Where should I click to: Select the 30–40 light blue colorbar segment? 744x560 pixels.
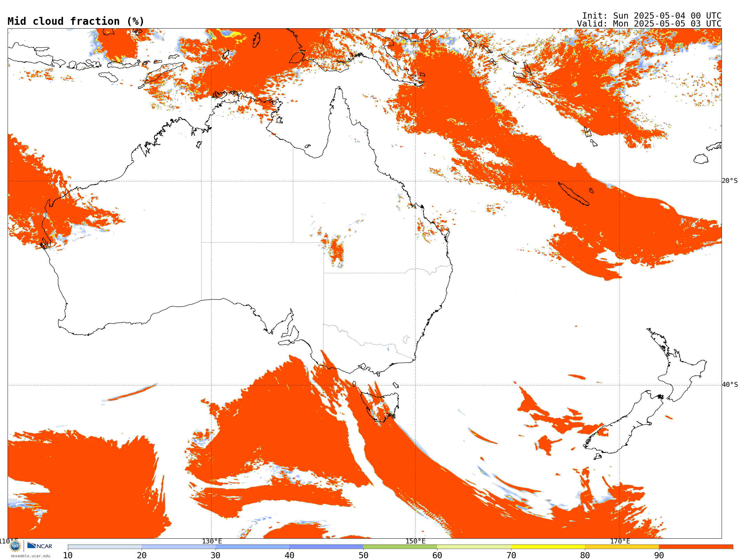tap(252, 547)
